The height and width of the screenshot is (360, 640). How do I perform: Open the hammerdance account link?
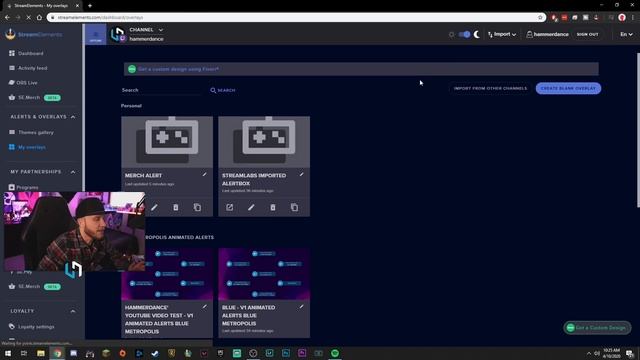tap(547, 34)
